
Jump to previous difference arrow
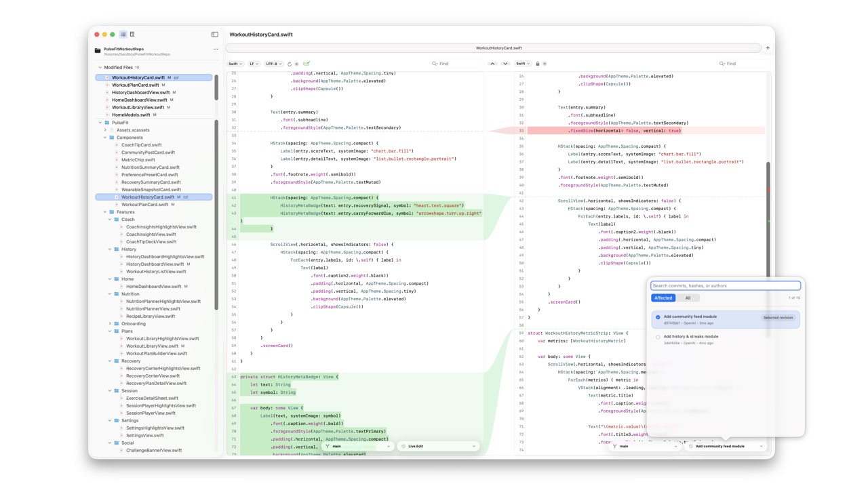(x=492, y=64)
